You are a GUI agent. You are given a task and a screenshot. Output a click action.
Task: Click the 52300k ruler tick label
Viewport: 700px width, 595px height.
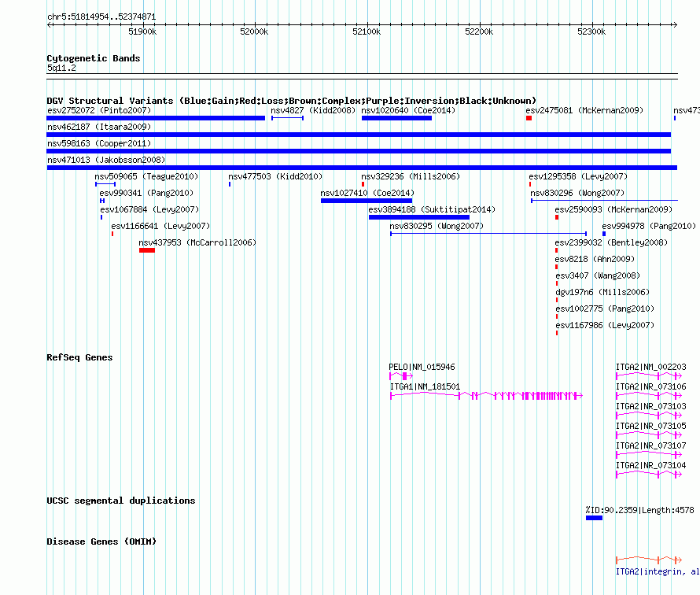coord(591,31)
